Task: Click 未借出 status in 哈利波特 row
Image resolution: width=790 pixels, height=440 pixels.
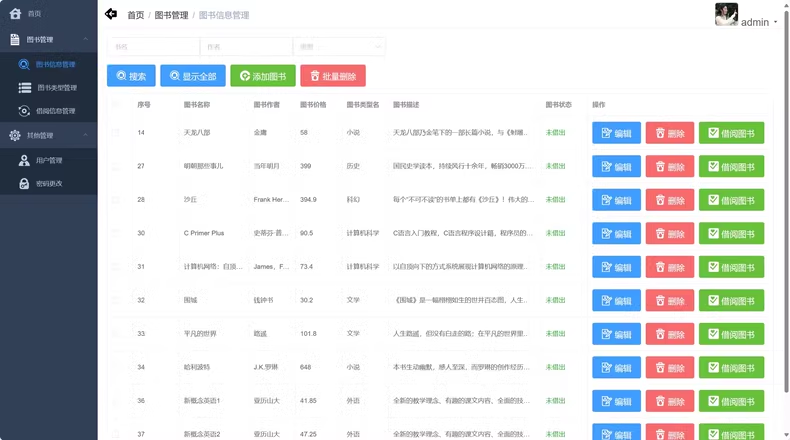Action: (555, 367)
